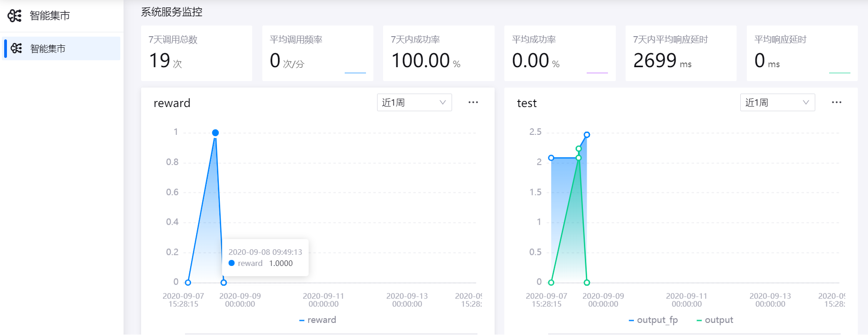Open the reward chart more options ellipsis
The height and width of the screenshot is (335, 868).
(473, 102)
